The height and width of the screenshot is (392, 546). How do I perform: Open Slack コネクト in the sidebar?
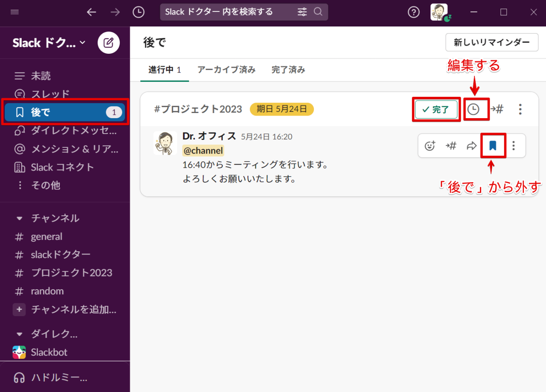[x=64, y=167]
